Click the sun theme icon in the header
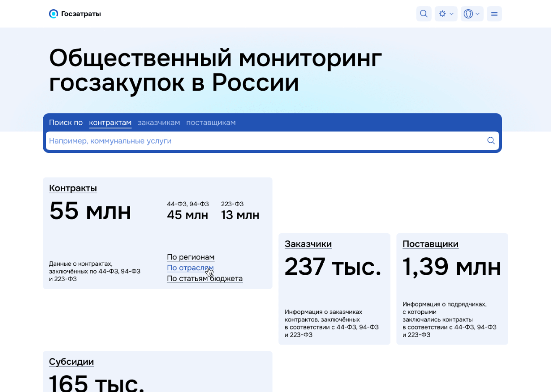 pos(442,14)
